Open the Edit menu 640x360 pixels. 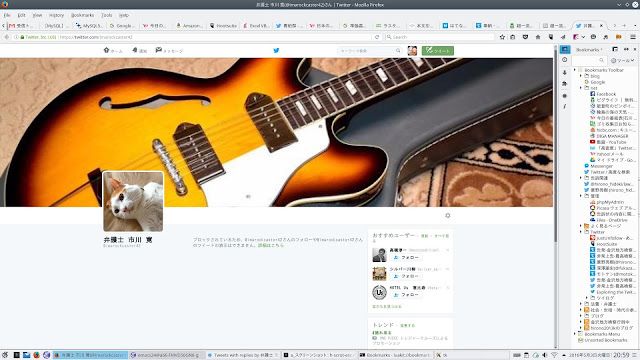point(21,15)
